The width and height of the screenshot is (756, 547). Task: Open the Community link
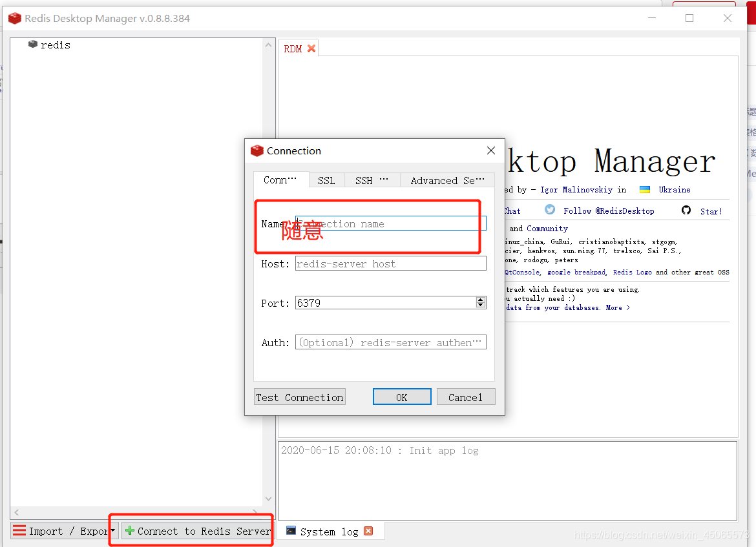click(547, 229)
